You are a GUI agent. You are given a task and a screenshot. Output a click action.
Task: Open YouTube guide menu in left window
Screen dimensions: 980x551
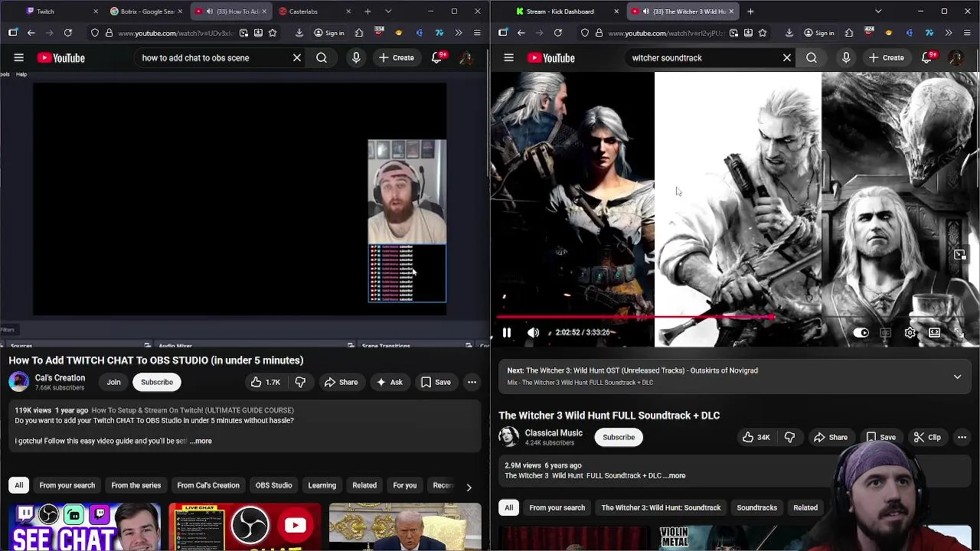(18, 57)
